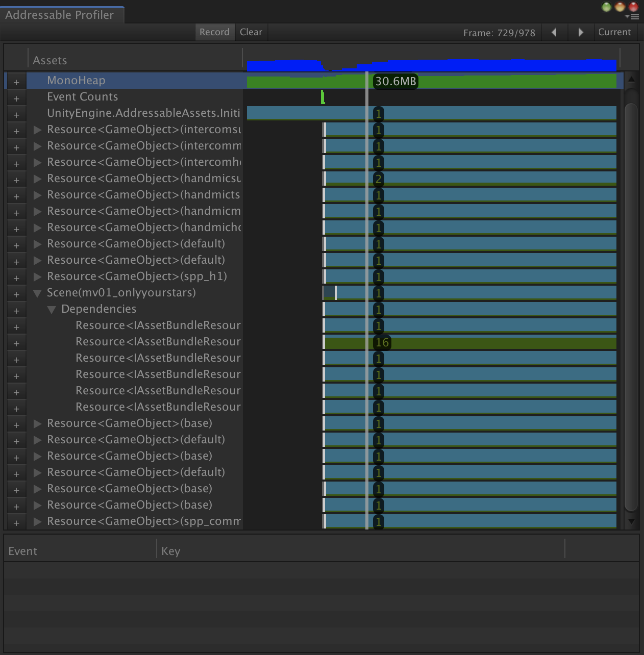Click the plus icon beside Dependencies row
644x655 pixels.
click(x=16, y=311)
